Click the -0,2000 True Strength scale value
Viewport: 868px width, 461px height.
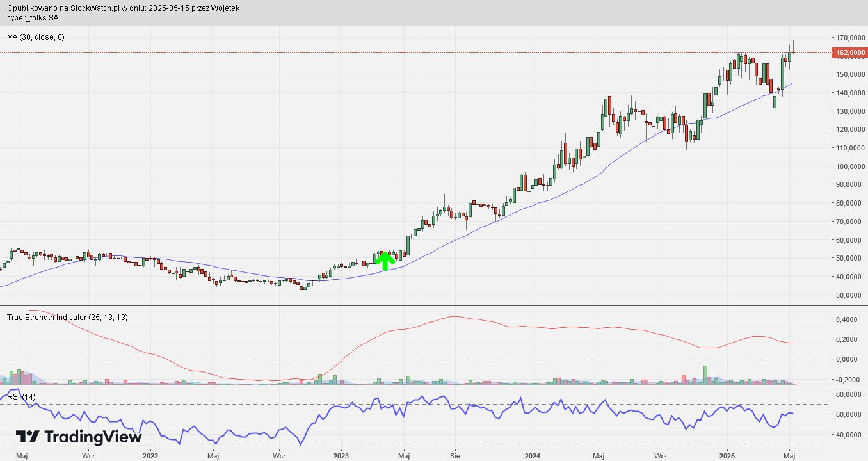pyautogui.click(x=848, y=380)
